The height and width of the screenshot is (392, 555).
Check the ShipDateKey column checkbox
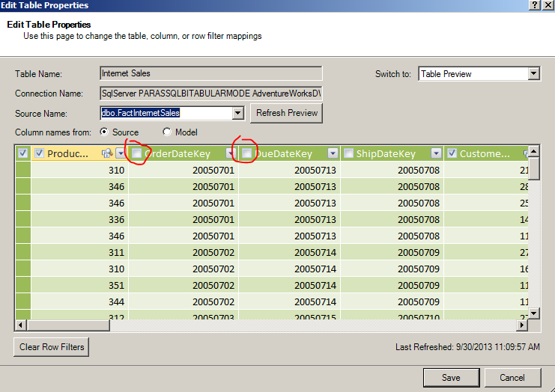tap(348, 153)
